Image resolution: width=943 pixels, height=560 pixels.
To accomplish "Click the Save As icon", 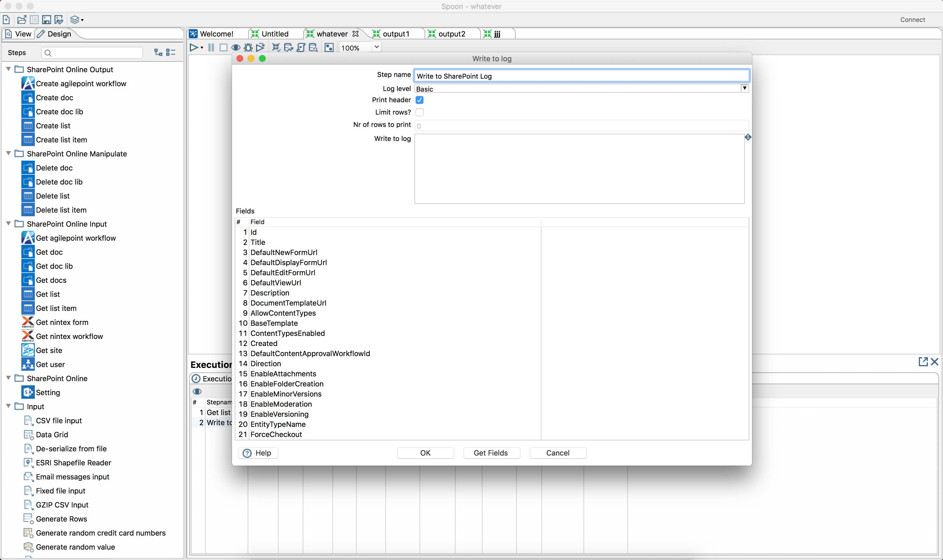I will pos(59,20).
